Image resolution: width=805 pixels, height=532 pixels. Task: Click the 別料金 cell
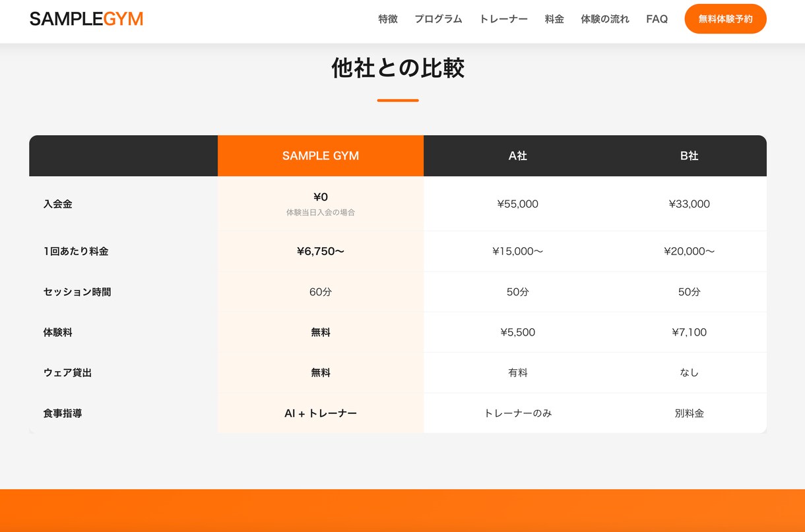click(690, 413)
